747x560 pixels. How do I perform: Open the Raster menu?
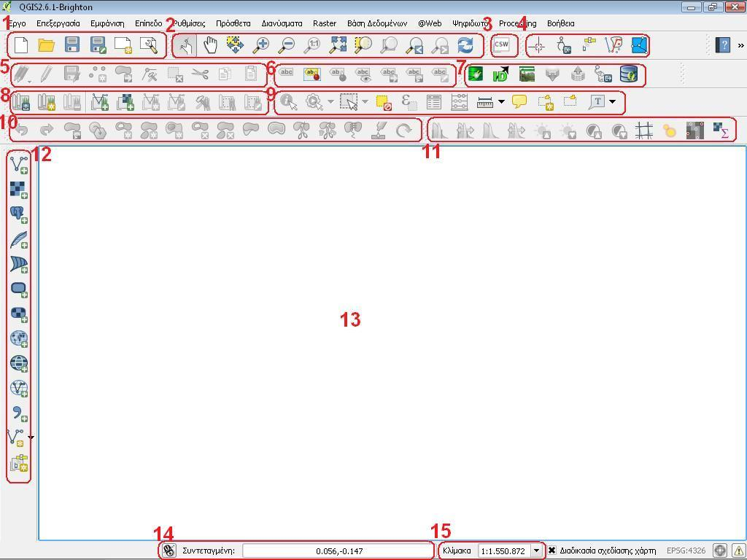[x=325, y=23]
